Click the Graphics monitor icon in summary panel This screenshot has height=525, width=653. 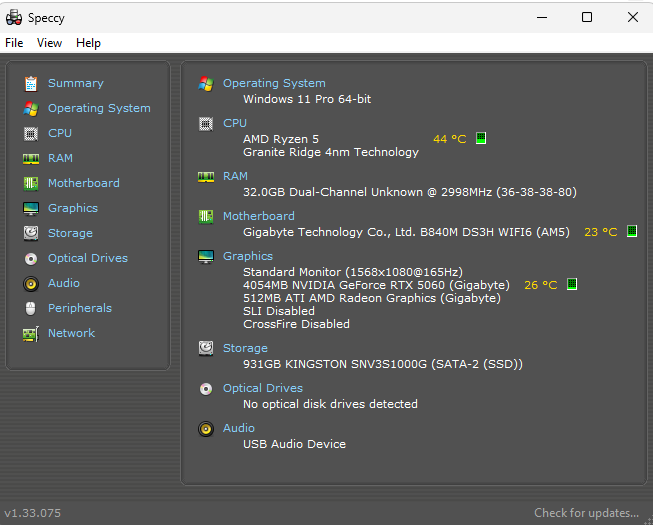pyautogui.click(x=206, y=256)
